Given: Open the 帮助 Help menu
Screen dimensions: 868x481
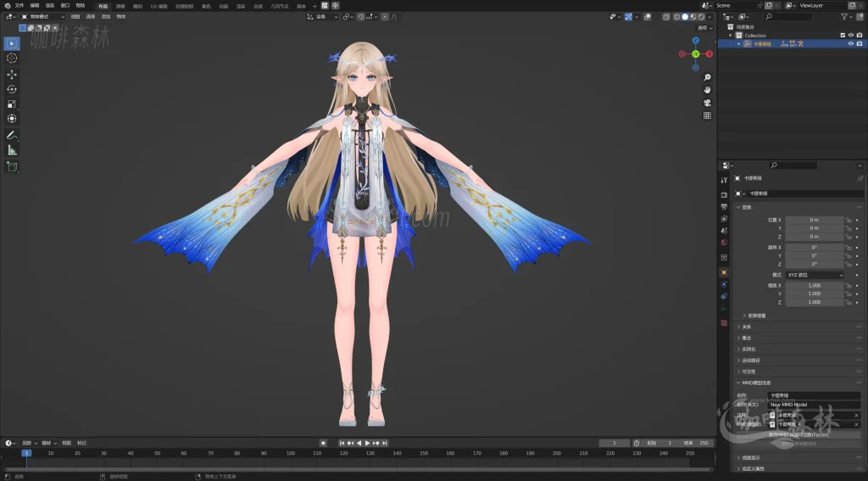Looking at the screenshot, I should 81,6.
